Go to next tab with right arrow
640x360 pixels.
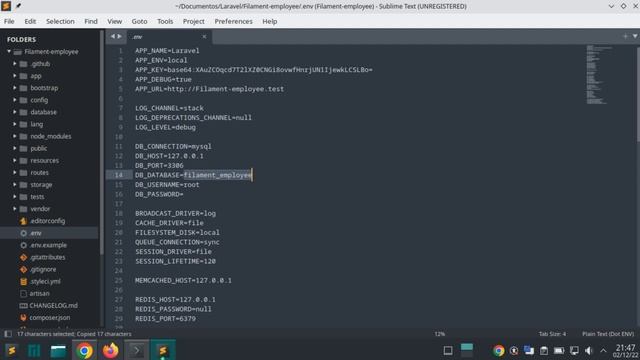[x=119, y=36]
